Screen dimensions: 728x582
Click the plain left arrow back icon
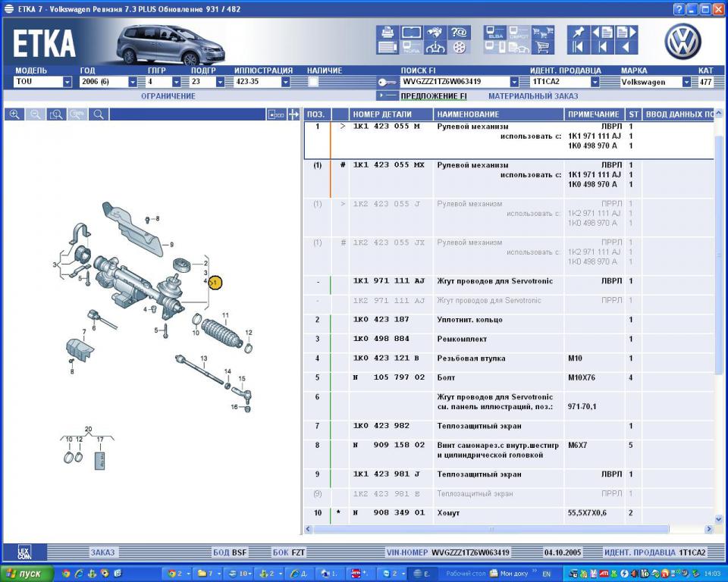626,47
